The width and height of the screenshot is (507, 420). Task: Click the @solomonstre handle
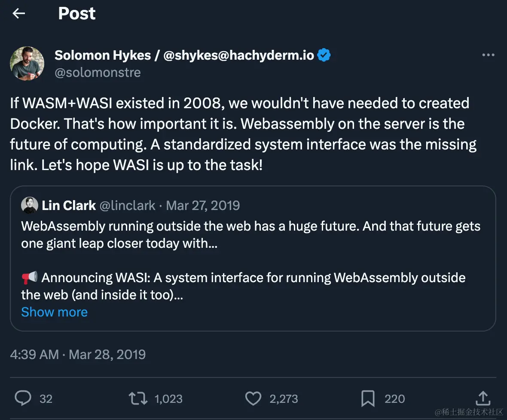point(98,72)
